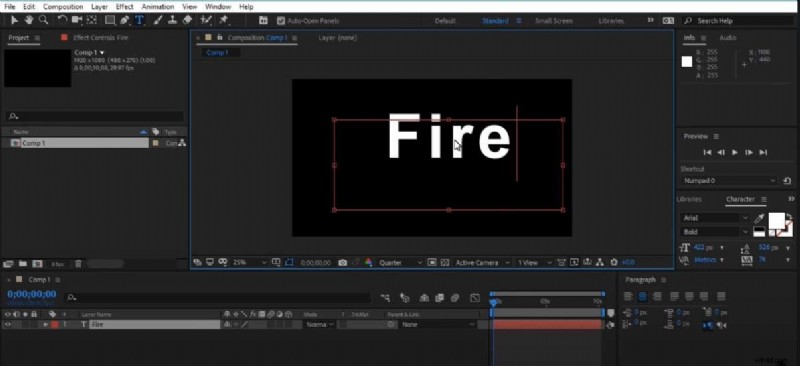Screen dimensions: 800x366
Task: Jump to first frame in Preview
Action: pyautogui.click(x=707, y=152)
